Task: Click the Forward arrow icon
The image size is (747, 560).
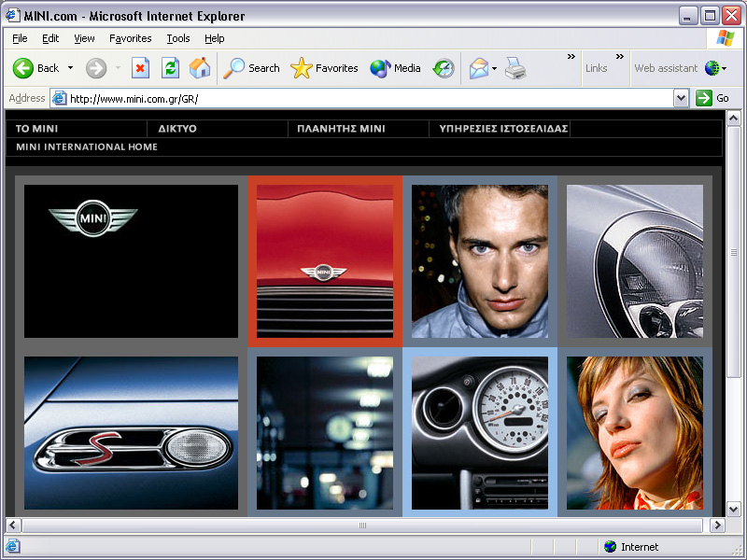Action: [96, 68]
